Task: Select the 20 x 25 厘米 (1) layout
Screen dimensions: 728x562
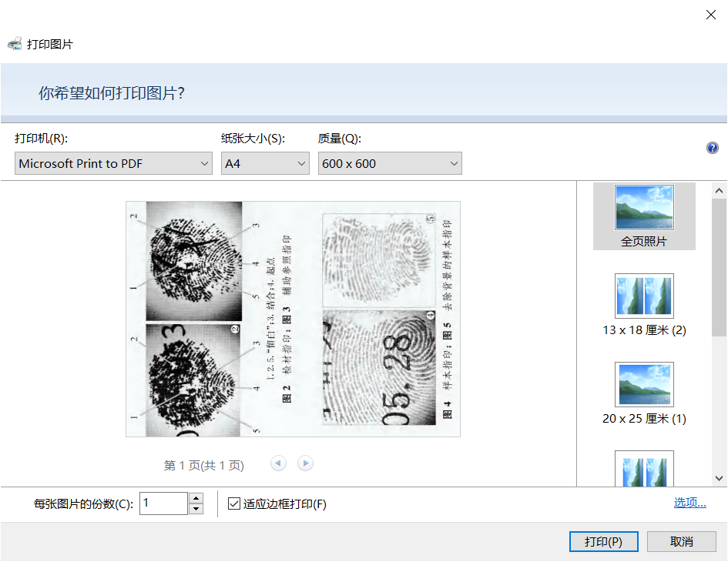Action: (x=644, y=384)
